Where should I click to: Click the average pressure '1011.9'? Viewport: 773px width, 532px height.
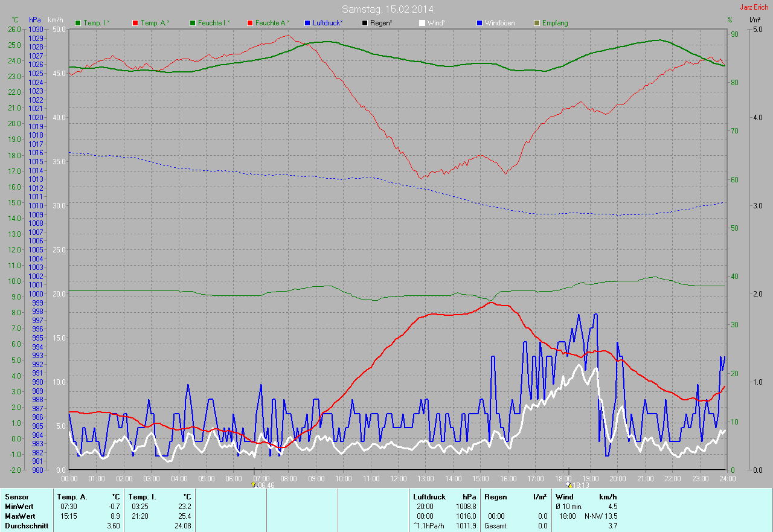click(465, 526)
